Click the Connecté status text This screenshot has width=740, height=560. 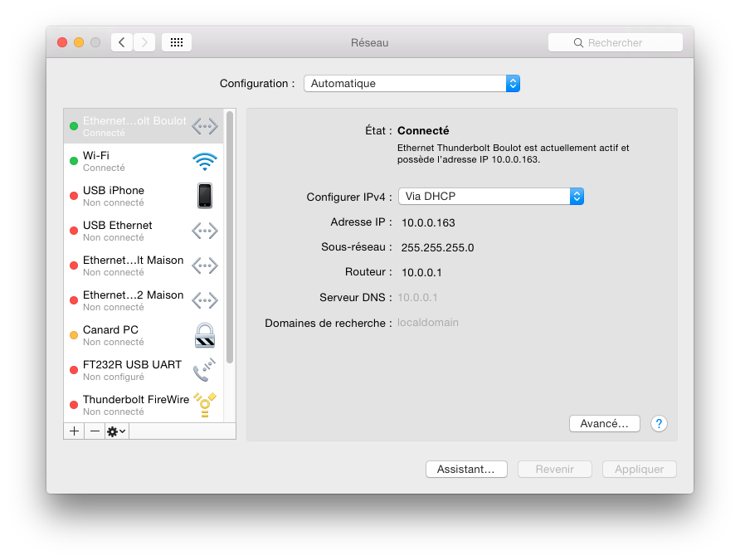click(x=423, y=131)
